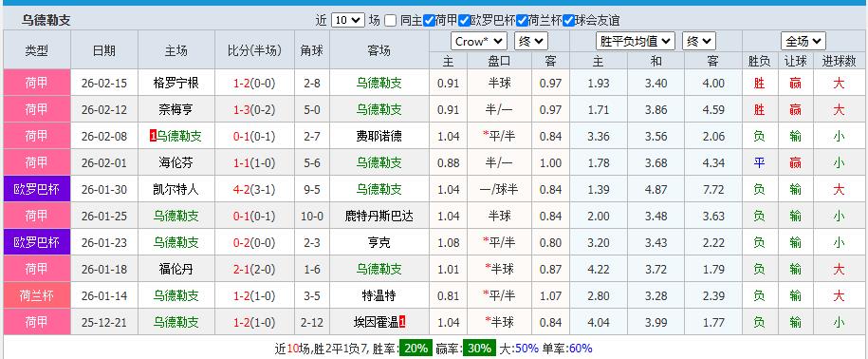Click team name 奈梅亨
This screenshot has height=359, width=868.
click(176, 110)
